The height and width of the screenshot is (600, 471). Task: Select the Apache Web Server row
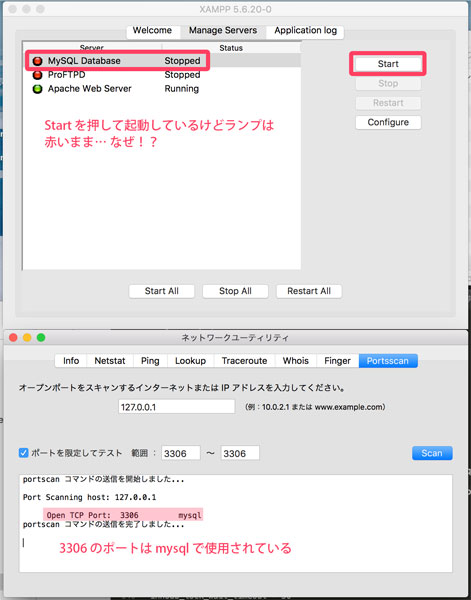[162, 89]
